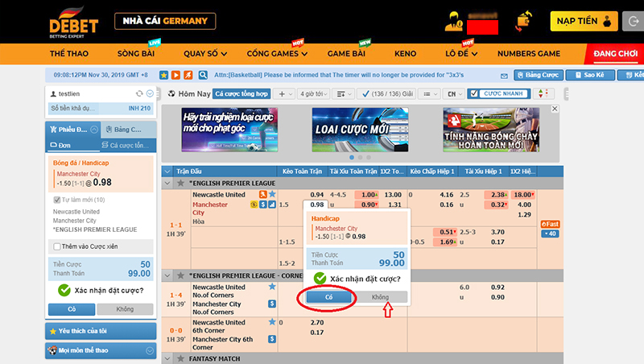Select the third carousel dot
644x364 pixels.
point(369,157)
